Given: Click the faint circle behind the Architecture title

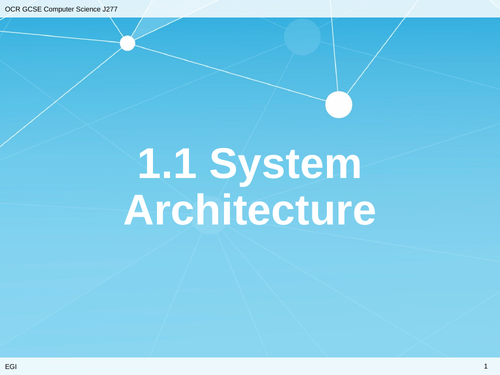Looking at the screenshot, I should point(210,215).
